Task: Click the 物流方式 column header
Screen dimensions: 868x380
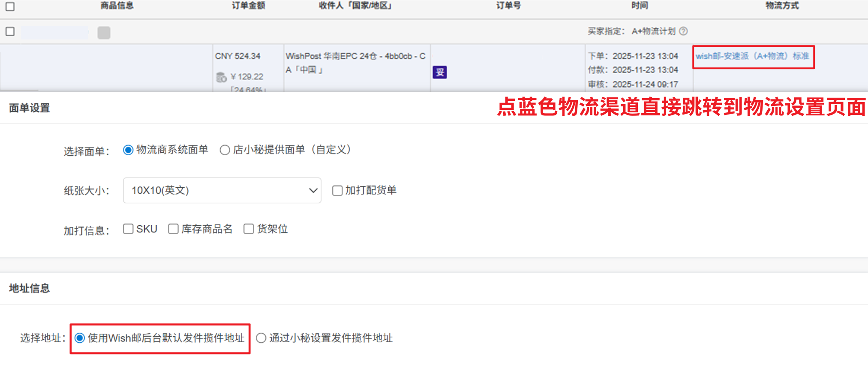Action: point(782,6)
